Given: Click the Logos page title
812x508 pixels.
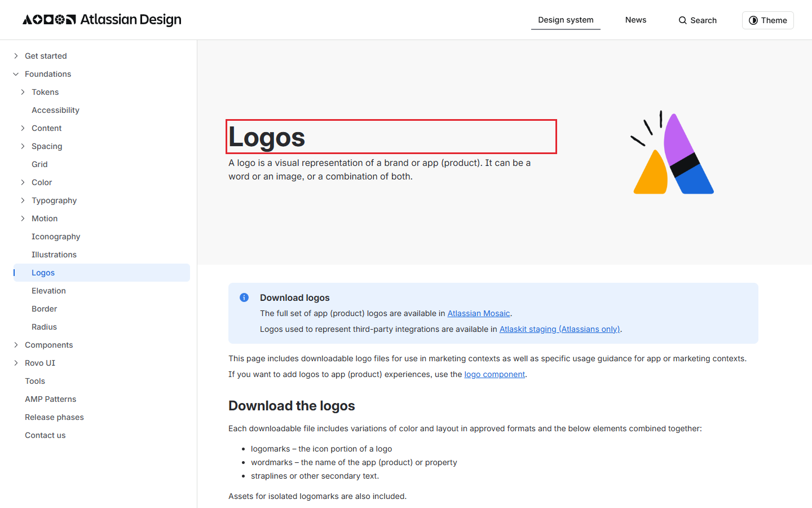Looking at the screenshot, I should [267, 137].
